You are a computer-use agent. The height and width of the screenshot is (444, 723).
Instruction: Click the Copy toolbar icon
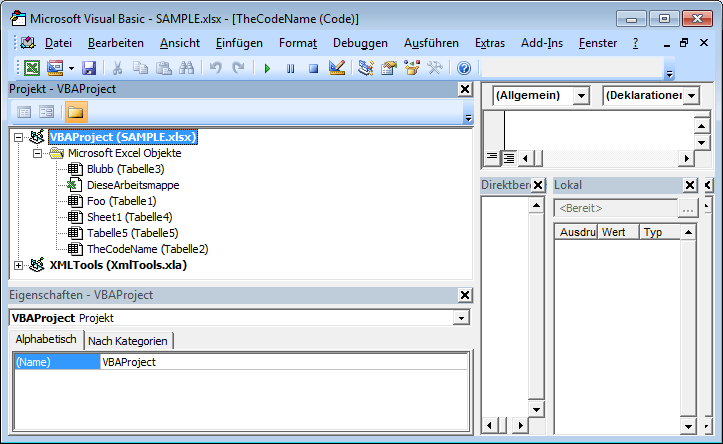click(x=140, y=68)
